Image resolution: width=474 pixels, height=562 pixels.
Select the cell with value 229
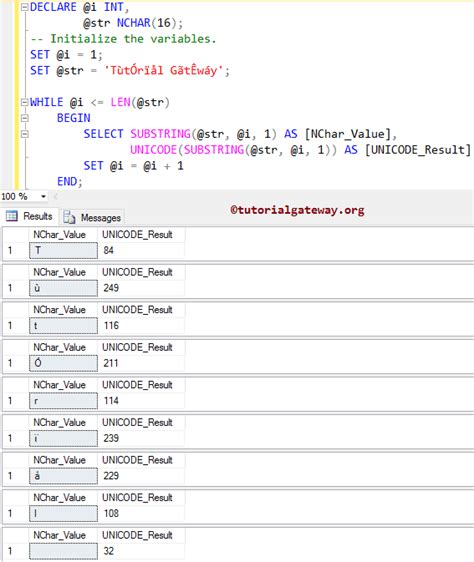141,476
